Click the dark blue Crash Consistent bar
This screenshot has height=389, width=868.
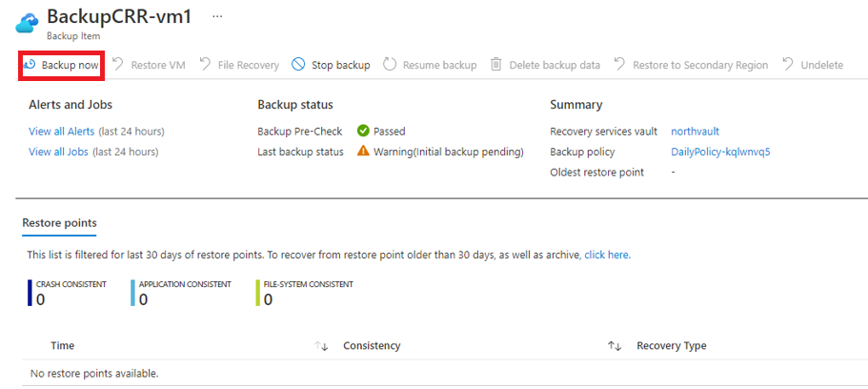[30, 293]
